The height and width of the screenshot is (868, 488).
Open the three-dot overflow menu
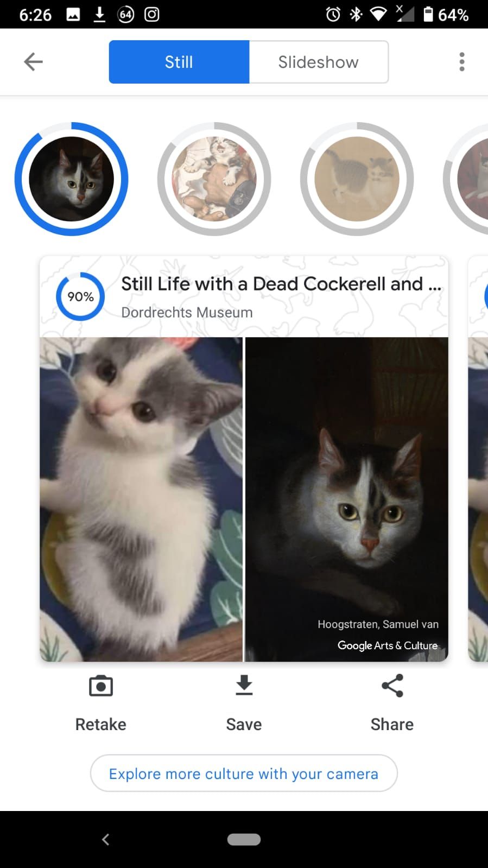click(462, 62)
